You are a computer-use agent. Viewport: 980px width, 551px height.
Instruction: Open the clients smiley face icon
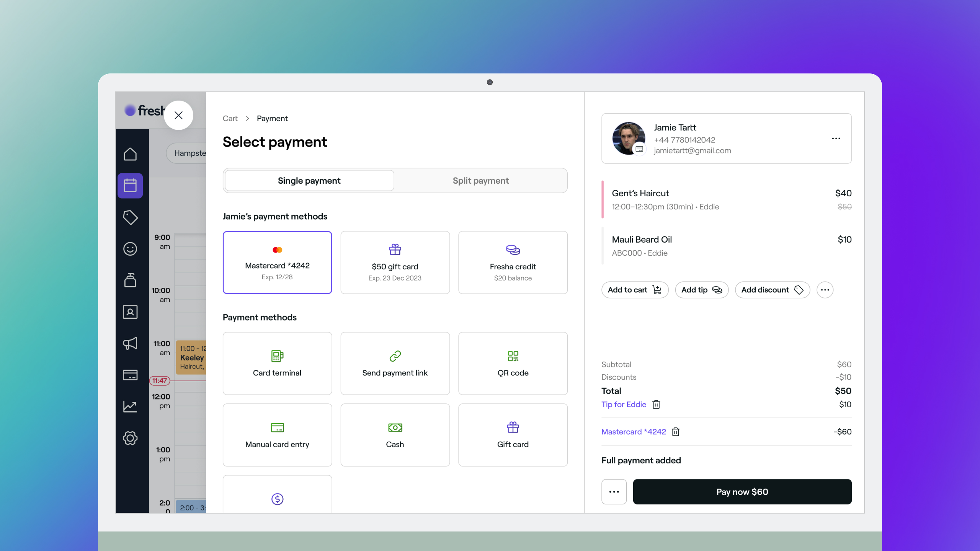[x=130, y=249]
